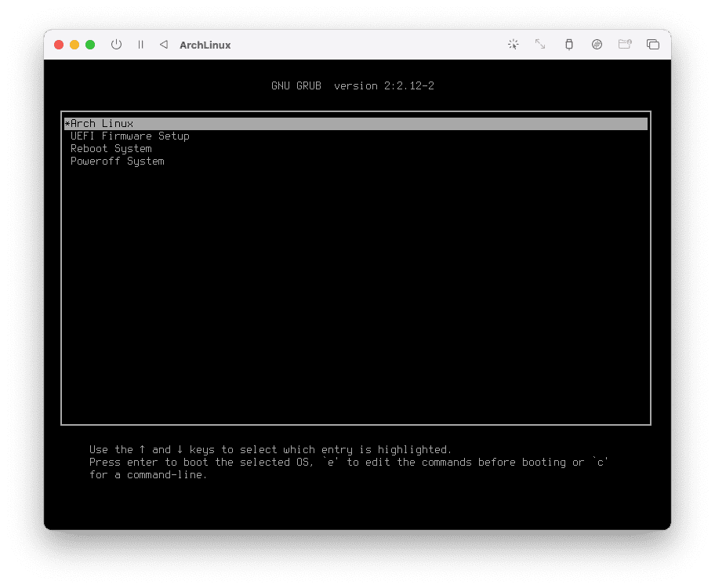Click the 'Press enter to boot' hint line
The width and height of the screenshot is (715, 588).
349,462
